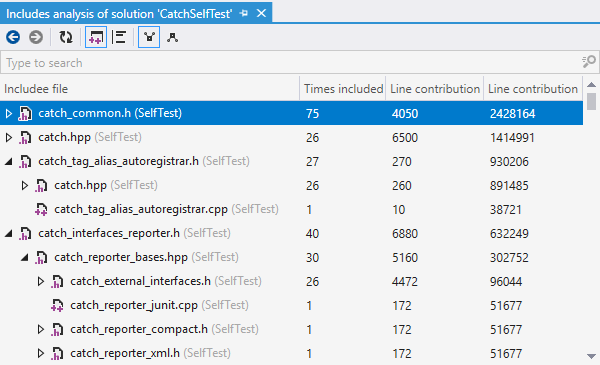Select catch_reporter_bases.hpp row
The image size is (600, 365).
[291, 257]
